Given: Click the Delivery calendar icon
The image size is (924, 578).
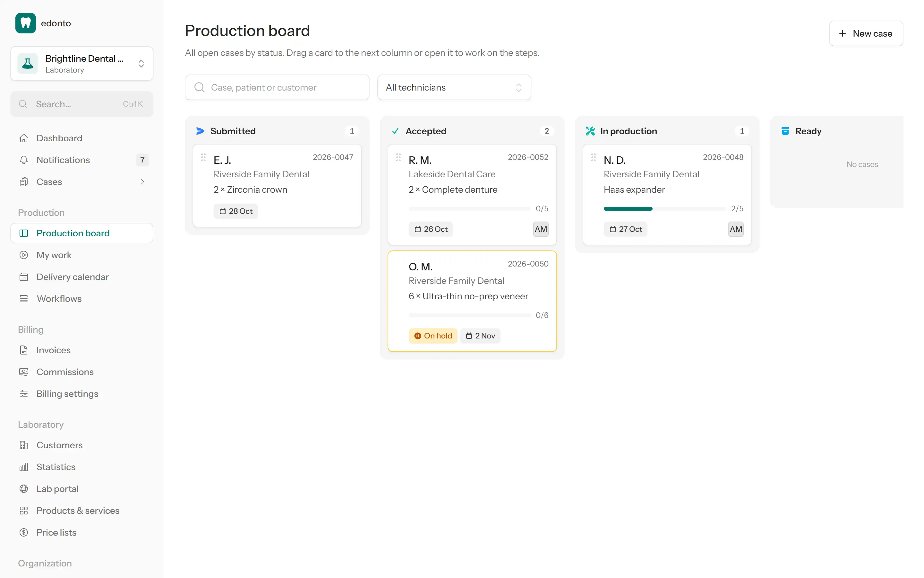Looking at the screenshot, I should coord(24,277).
